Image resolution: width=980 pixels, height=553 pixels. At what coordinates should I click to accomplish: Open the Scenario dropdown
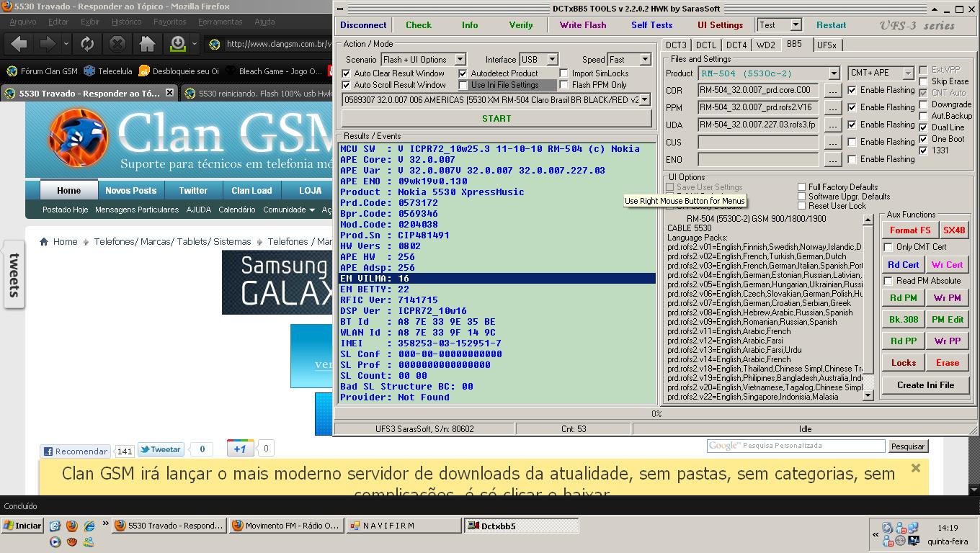[x=460, y=60]
